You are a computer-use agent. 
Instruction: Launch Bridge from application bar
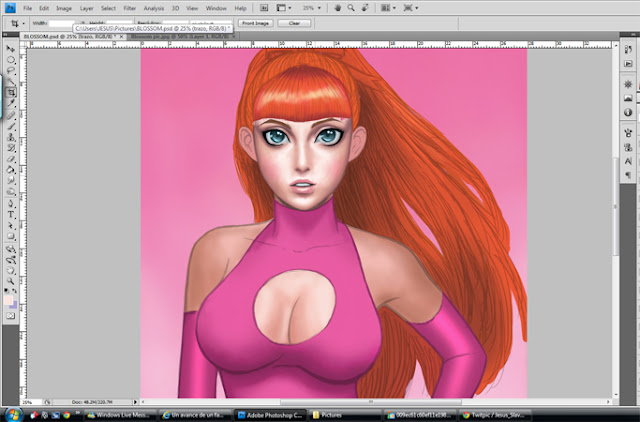(264, 8)
